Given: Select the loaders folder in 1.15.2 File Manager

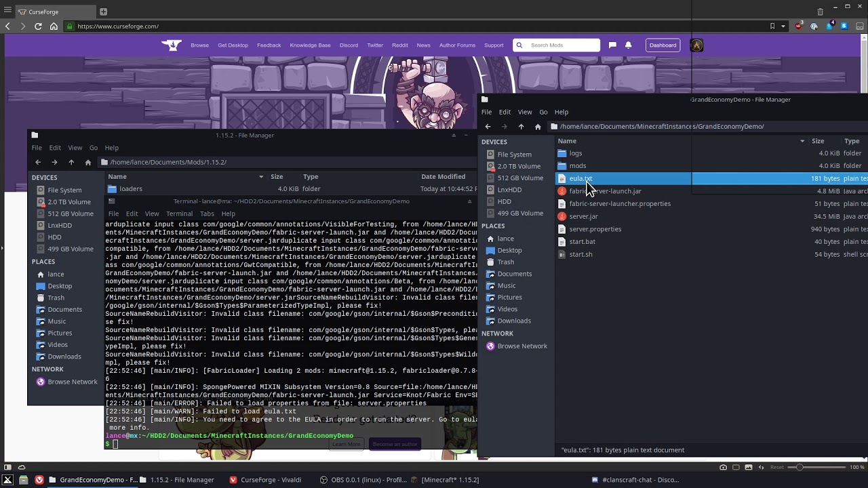Looking at the screenshot, I should [131, 189].
